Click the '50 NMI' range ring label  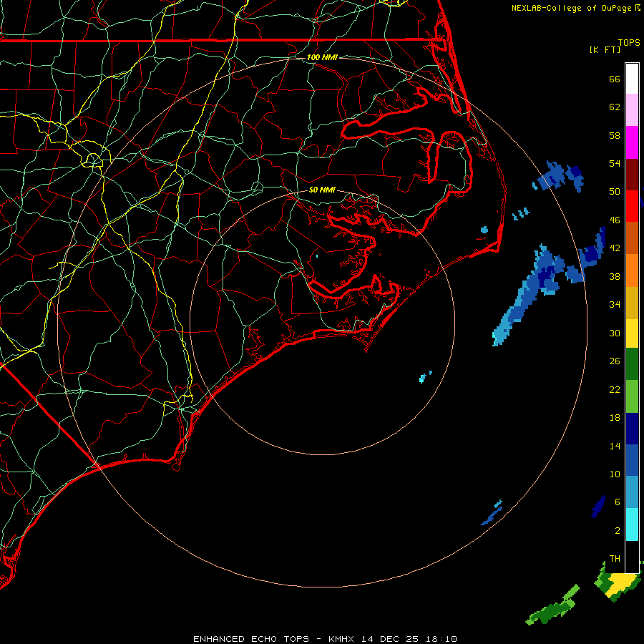[x=322, y=190]
